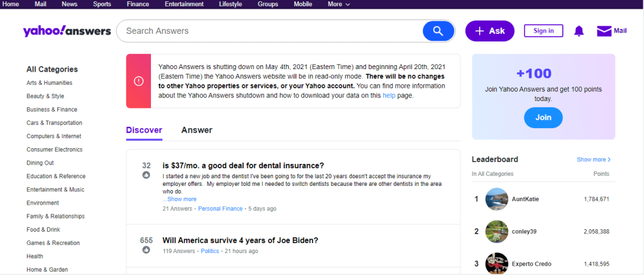
Task: Select Dining Out category
Action: (x=40, y=163)
